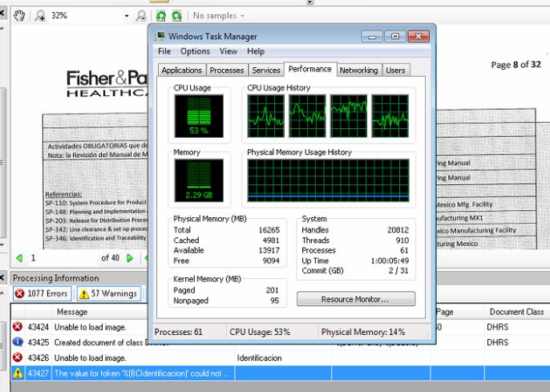
Task: Switch to the Processes tab
Action: point(227,71)
